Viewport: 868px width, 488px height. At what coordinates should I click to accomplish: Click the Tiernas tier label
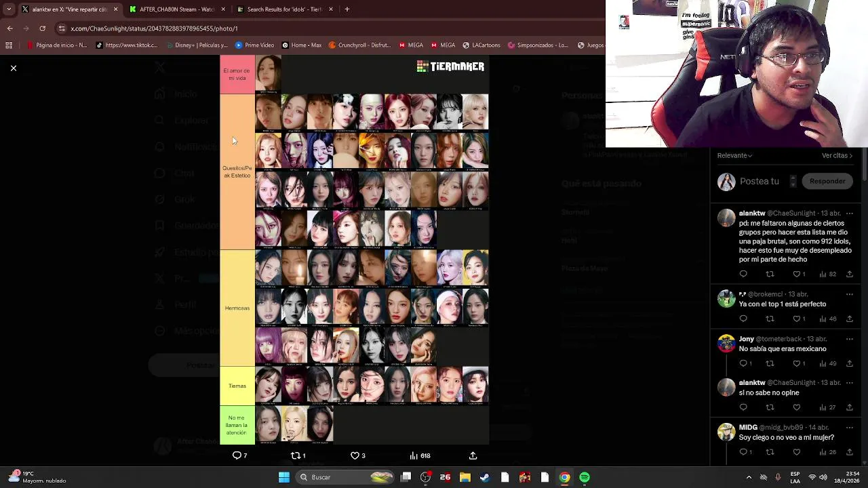point(237,386)
